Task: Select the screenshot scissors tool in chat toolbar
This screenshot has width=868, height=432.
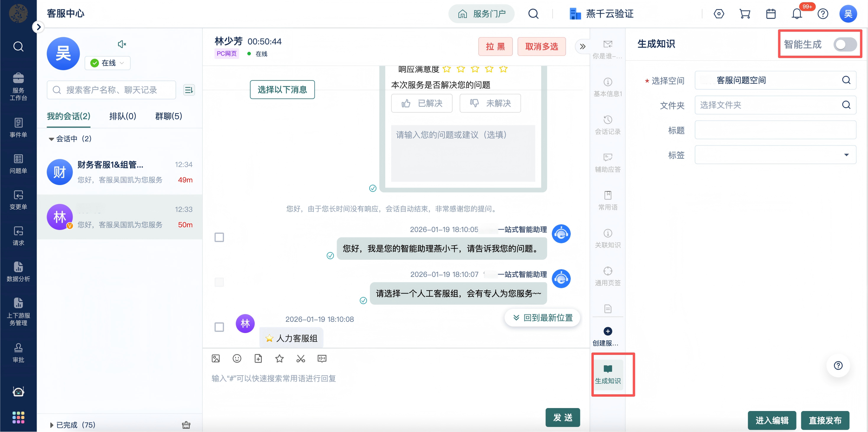Action: coord(300,358)
